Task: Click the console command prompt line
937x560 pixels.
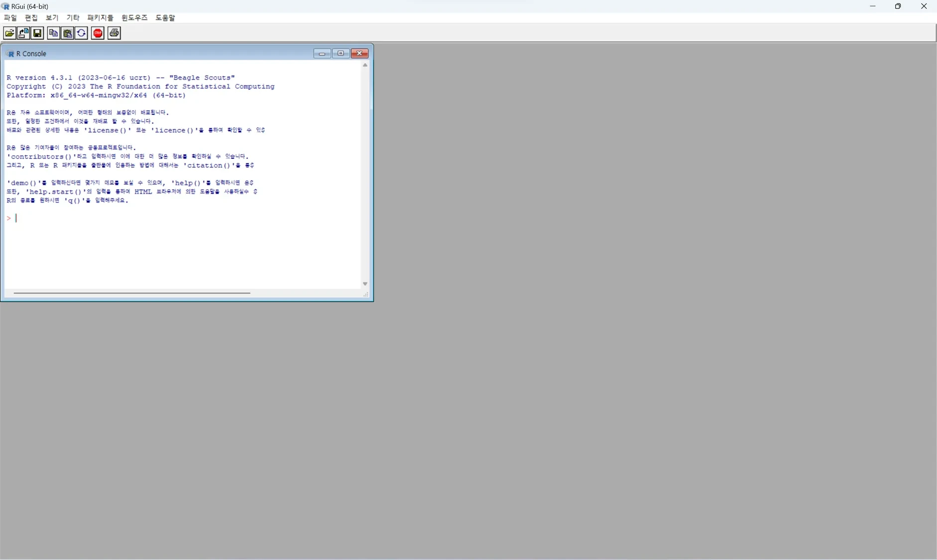Action: click(x=183, y=218)
